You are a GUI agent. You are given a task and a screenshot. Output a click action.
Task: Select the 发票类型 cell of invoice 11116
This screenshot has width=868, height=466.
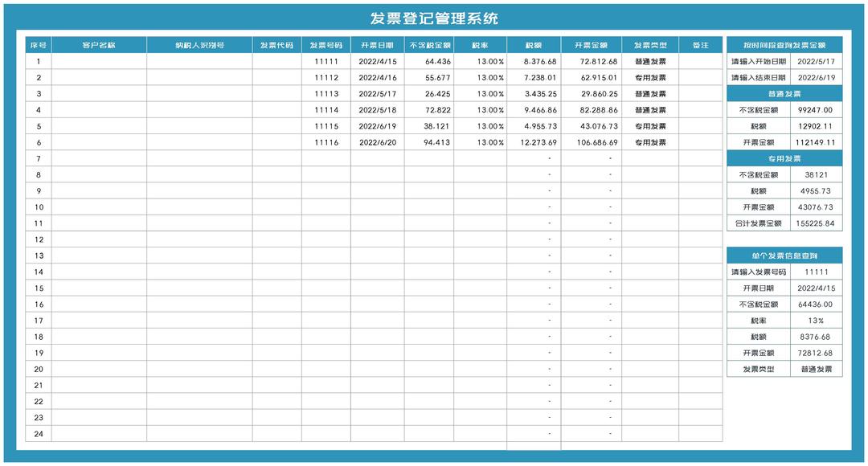(x=650, y=142)
